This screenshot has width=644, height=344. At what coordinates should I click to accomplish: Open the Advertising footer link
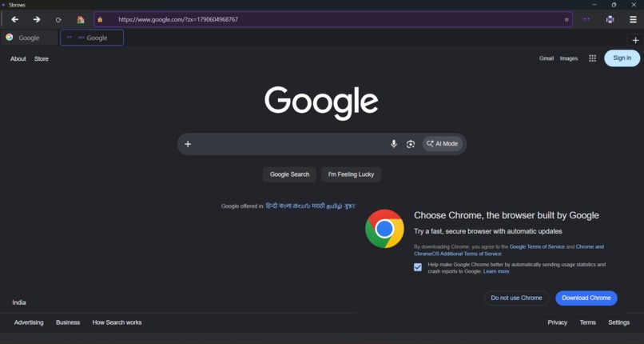point(29,322)
